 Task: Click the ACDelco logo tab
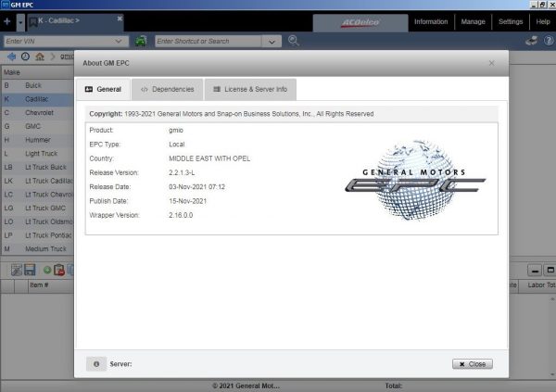tap(360, 22)
